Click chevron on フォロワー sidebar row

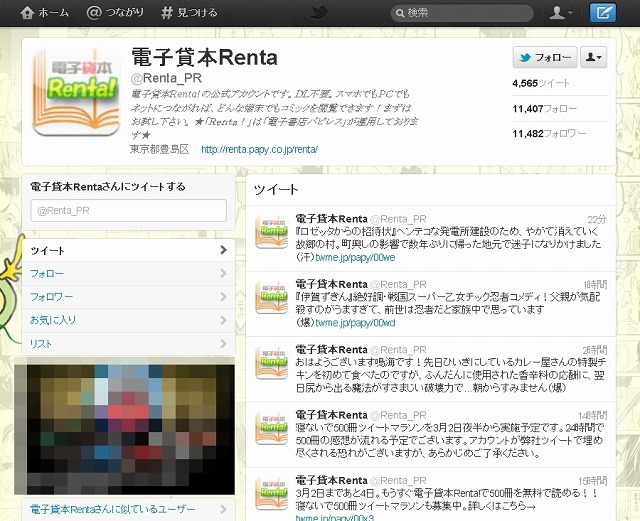click(223, 296)
